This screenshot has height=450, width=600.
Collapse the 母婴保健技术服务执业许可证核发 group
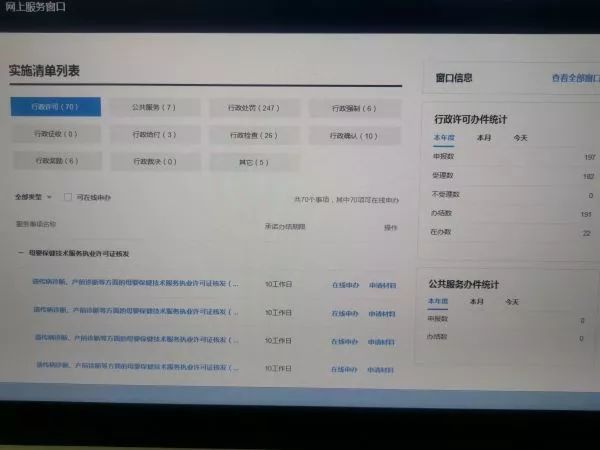(x=19, y=254)
